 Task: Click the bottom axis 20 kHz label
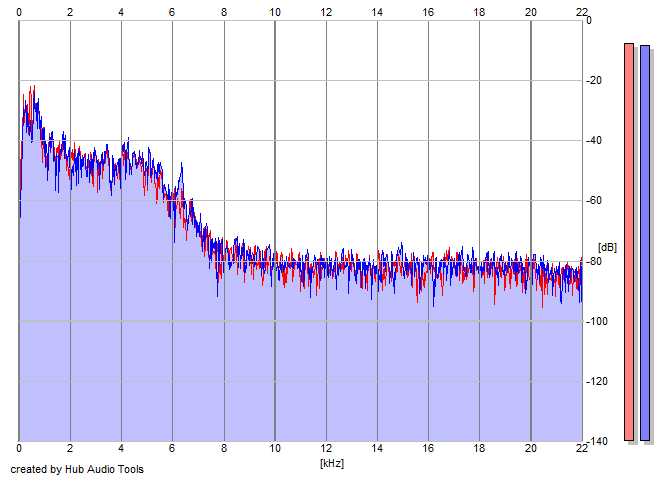tap(531, 448)
